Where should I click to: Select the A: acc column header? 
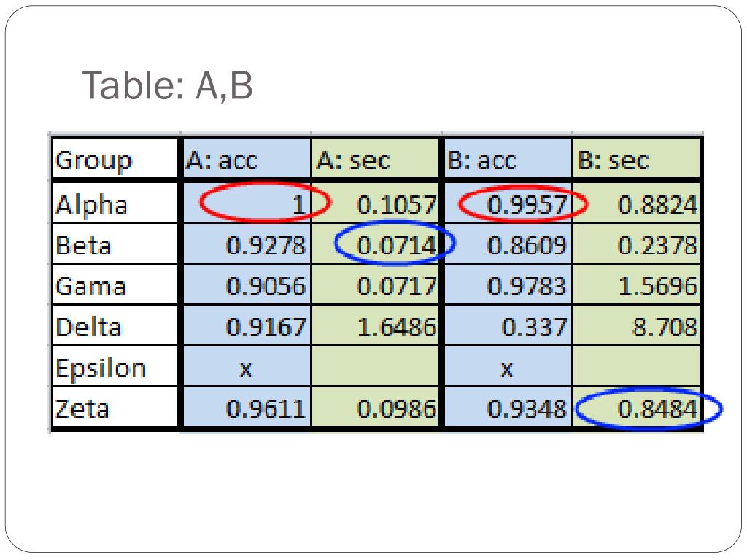[247, 159]
